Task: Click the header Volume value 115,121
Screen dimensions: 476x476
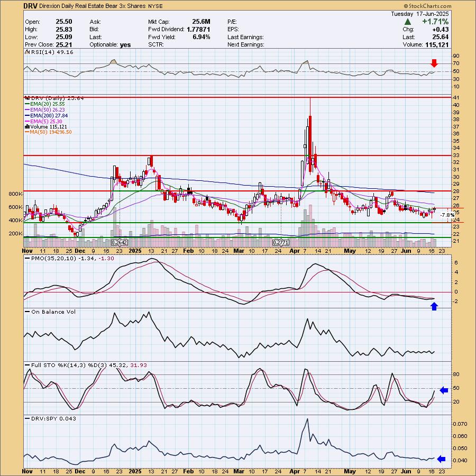Action: (436, 44)
